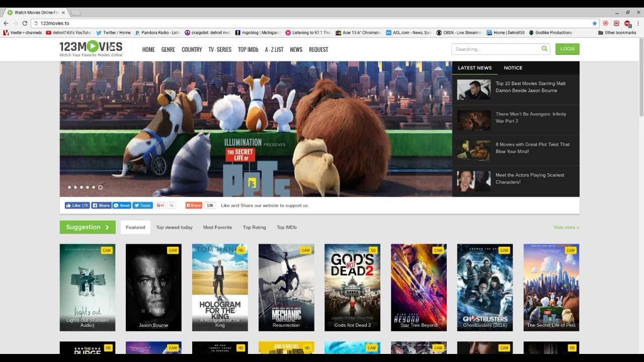
Task: Open the TOP IMDb nav item
Action: click(248, 49)
